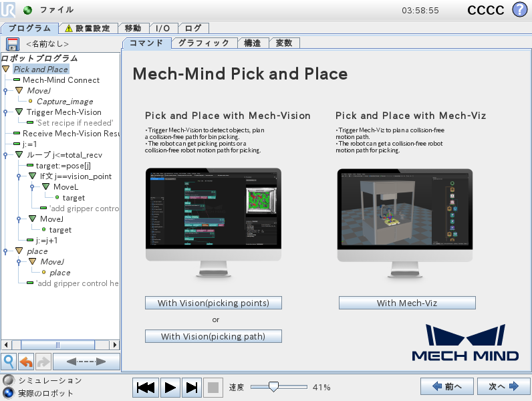Select last 'add gripper control he' comment
The image size is (532, 401).
tap(78, 283)
